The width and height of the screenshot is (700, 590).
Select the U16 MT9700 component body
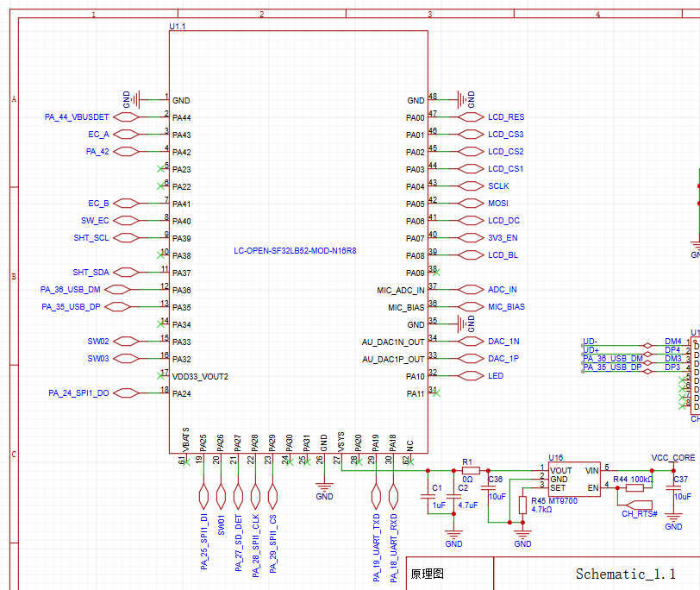(x=574, y=479)
